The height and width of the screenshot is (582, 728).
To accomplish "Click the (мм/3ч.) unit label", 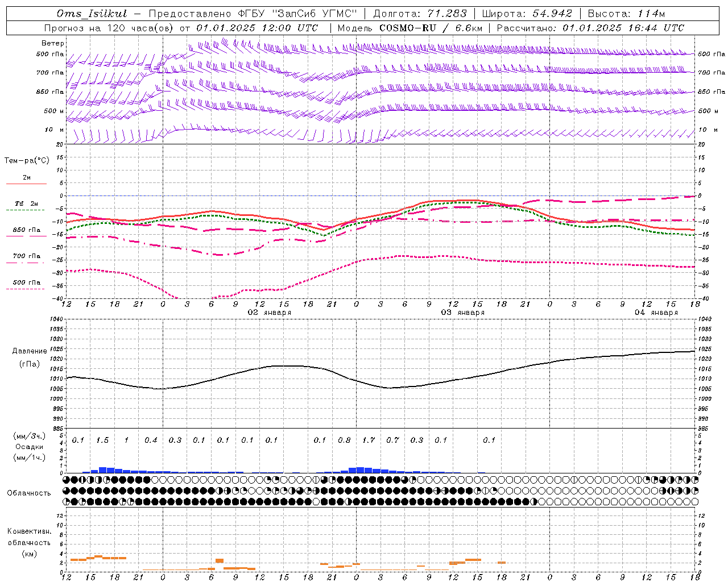I will pos(29,436).
